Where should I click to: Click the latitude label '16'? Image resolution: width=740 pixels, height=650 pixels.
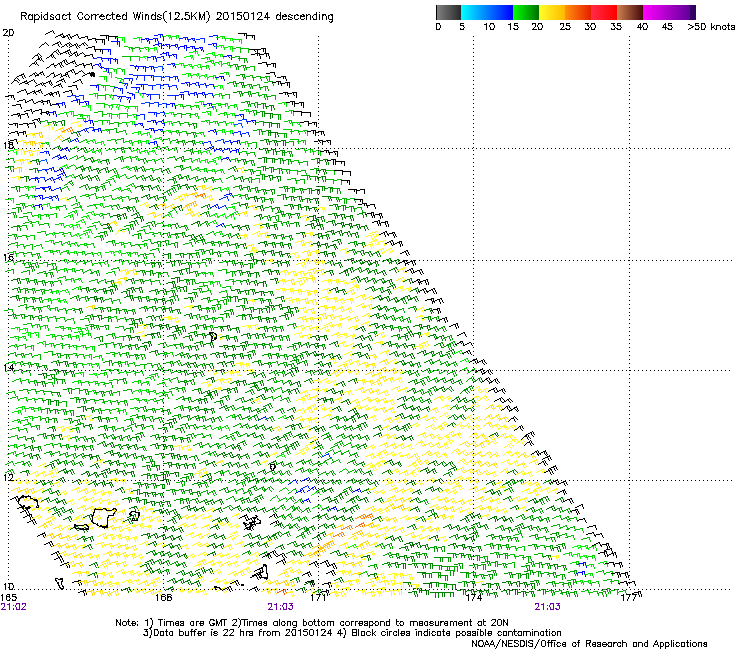(x=8, y=257)
